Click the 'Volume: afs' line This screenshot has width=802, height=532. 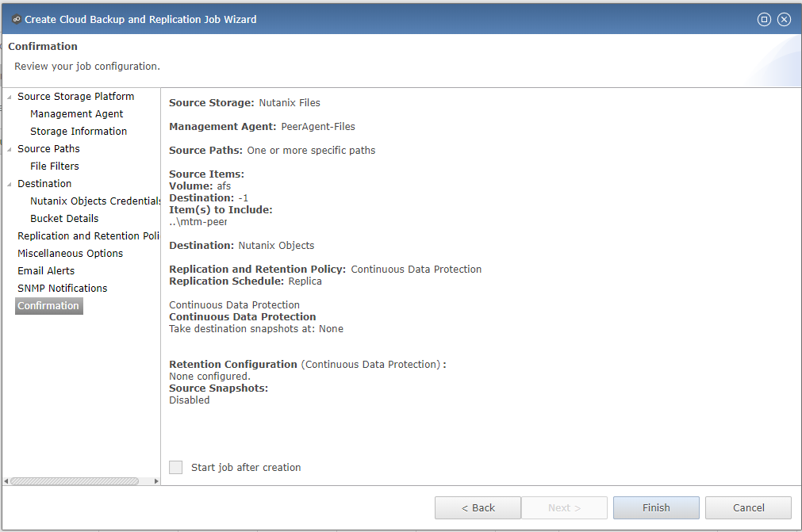[200, 186]
